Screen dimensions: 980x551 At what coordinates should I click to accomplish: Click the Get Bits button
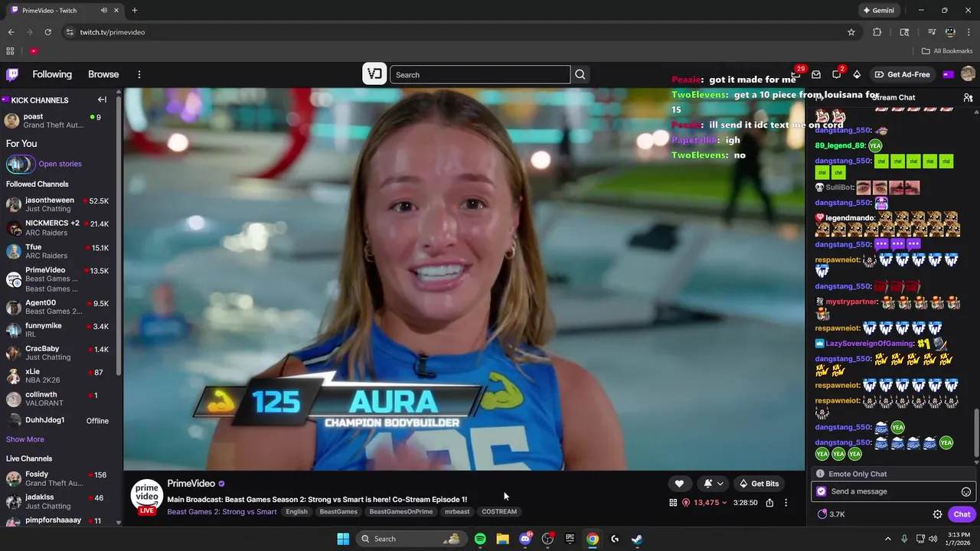coord(759,484)
